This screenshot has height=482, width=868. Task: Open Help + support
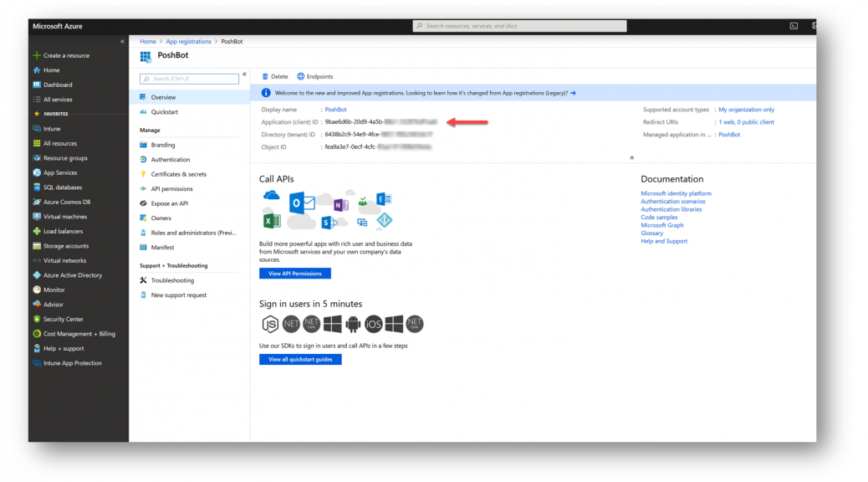[x=64, y=348]
